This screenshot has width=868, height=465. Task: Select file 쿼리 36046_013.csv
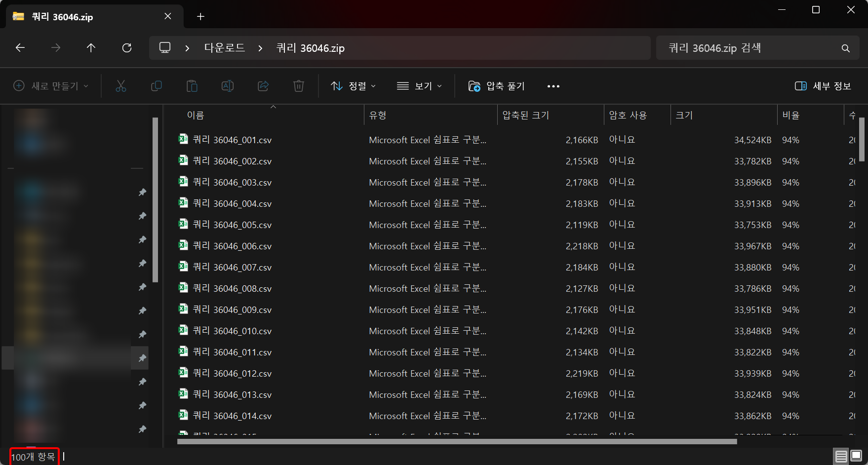(232, 394)
